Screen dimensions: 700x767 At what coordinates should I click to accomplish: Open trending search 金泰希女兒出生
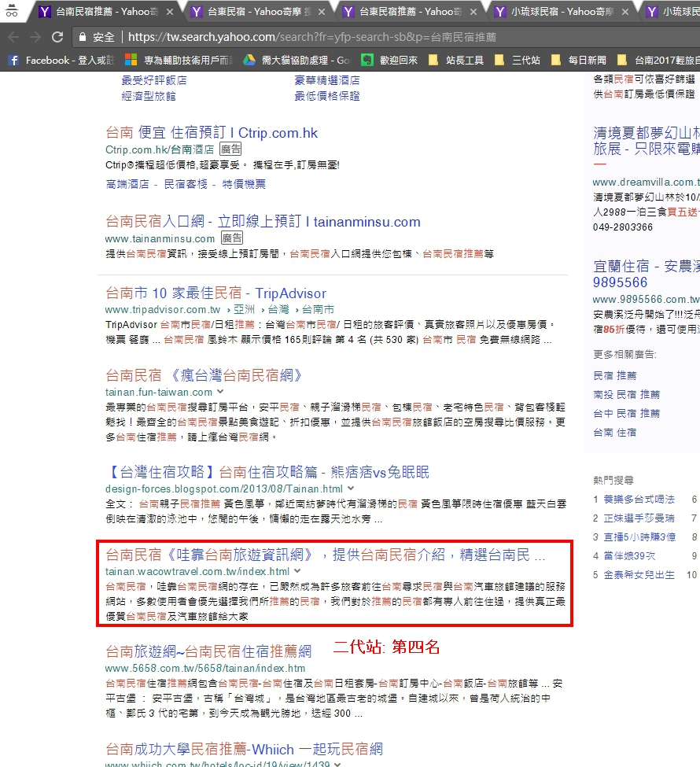click(639, 575)
